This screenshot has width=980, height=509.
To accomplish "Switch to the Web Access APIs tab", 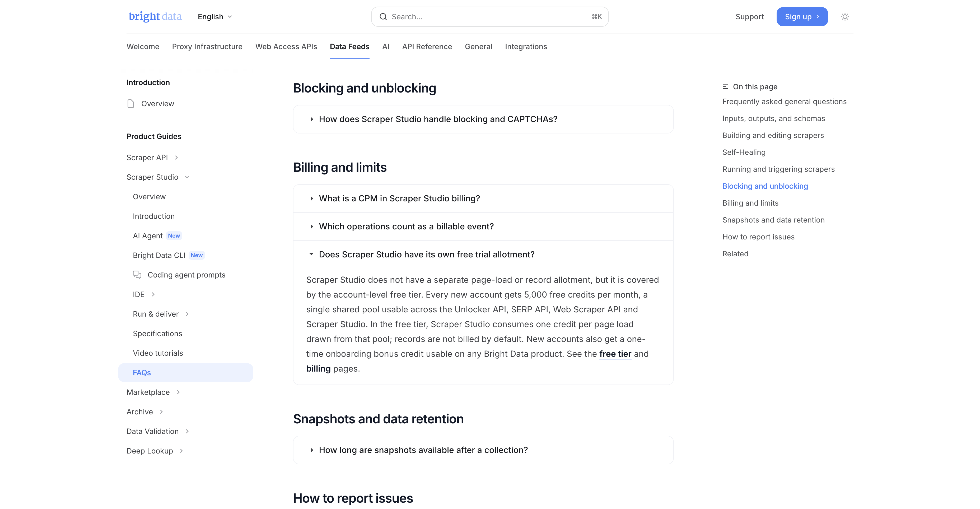I will (286, 47).
